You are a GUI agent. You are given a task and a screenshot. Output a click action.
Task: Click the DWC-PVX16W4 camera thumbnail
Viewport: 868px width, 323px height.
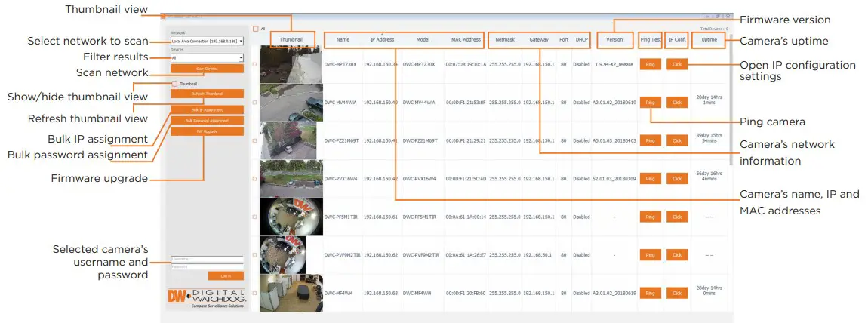pos(291,179)
